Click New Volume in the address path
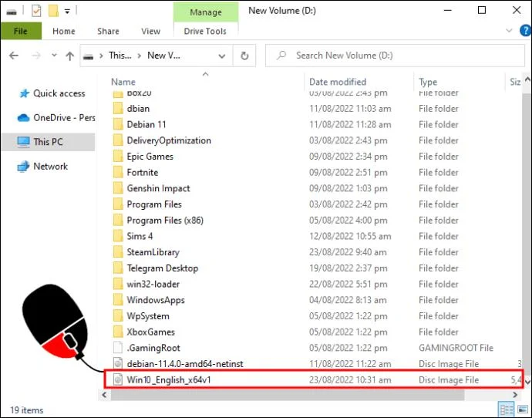This screenshot has width=532, height=418. coord(163,56)
